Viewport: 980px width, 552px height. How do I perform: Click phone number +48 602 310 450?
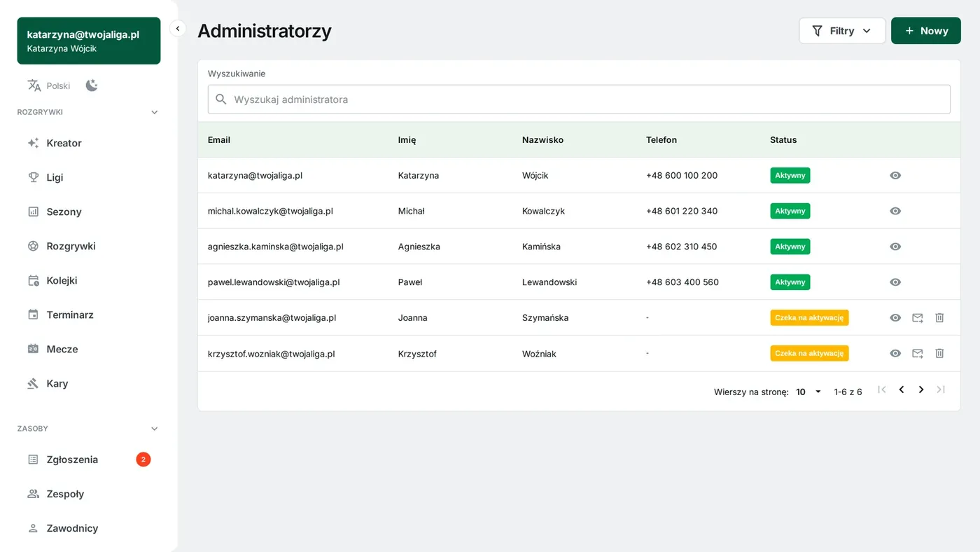click(x=682, y=247)
